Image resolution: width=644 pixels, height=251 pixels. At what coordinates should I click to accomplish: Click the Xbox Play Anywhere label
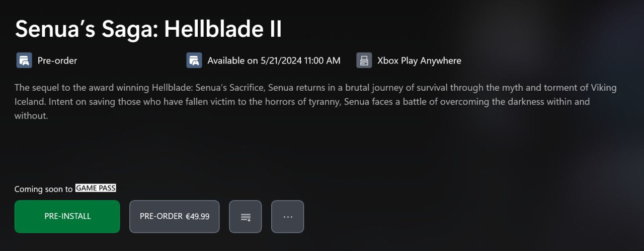[x=419, y=60]
